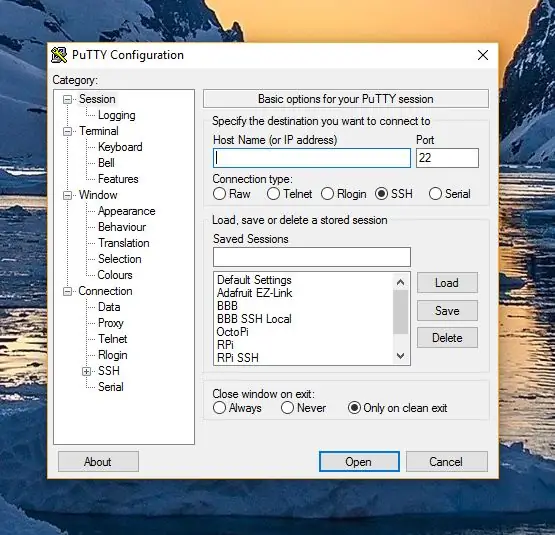The width and height of the screenshot is (555, 535).
Task: Open the SSH category in the tree
Action: click(109, 371)
